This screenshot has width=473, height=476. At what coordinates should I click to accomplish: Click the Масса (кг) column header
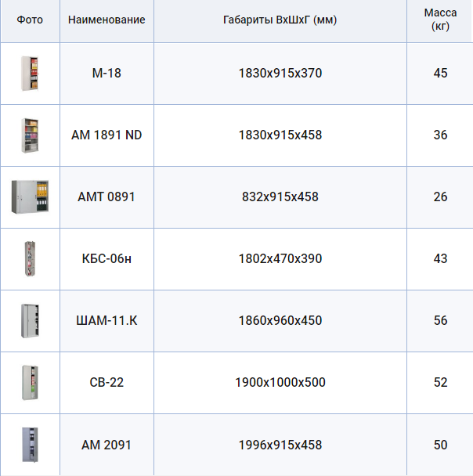[440, 20]
